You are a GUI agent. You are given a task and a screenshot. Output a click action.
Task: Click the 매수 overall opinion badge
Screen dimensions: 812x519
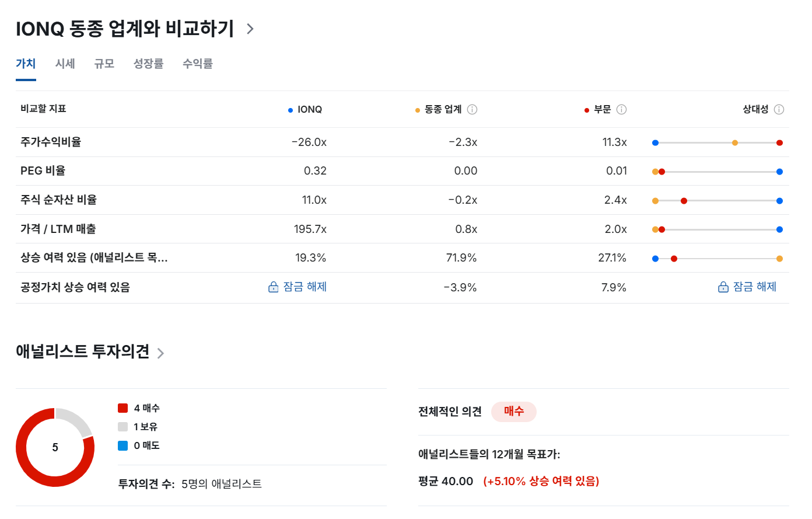click(x=514, y=412)
